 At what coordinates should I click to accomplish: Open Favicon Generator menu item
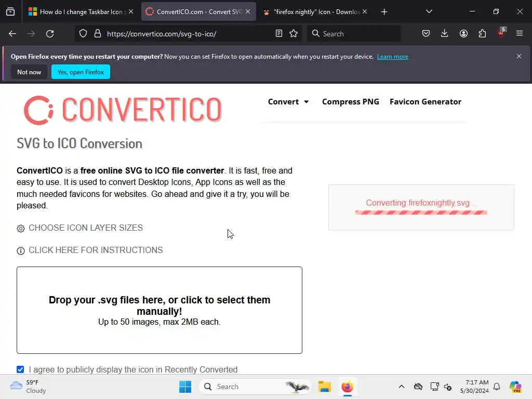point(425,102)
